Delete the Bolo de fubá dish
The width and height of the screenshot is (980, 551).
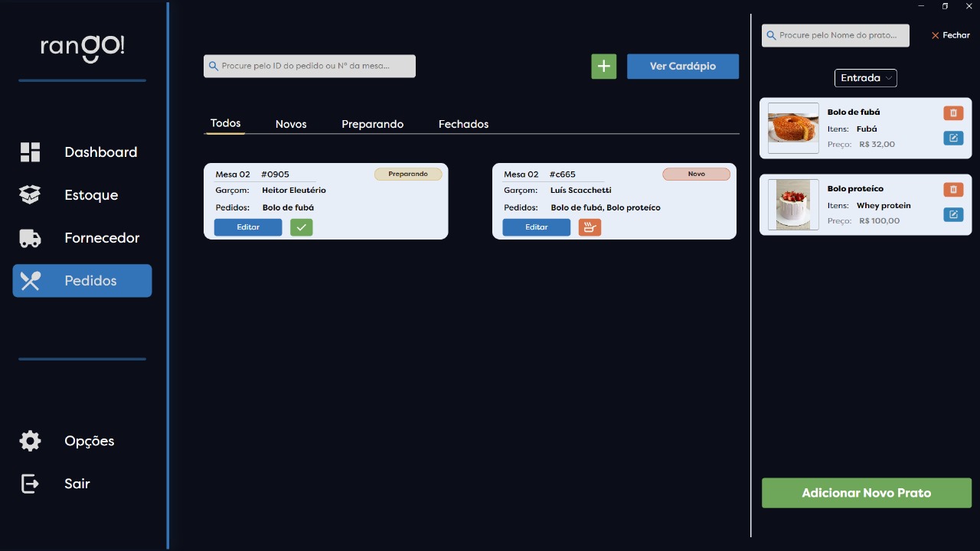point(953,113)
